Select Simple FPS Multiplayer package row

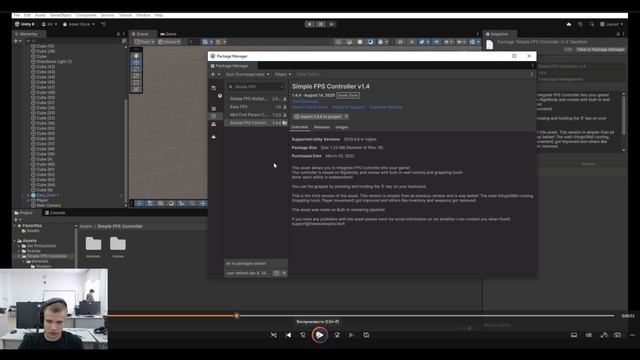(x=257, y=99)
